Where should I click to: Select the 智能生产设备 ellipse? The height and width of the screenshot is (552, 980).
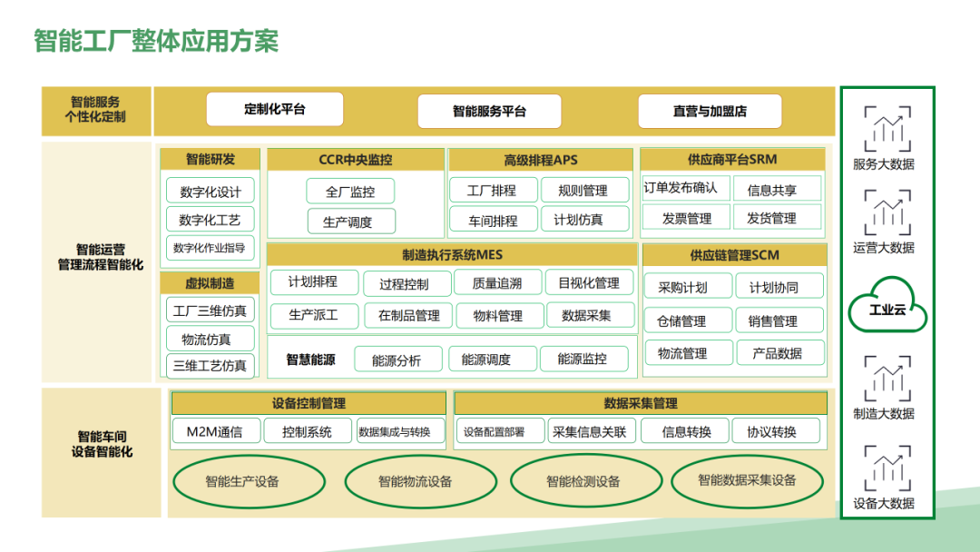250,481
